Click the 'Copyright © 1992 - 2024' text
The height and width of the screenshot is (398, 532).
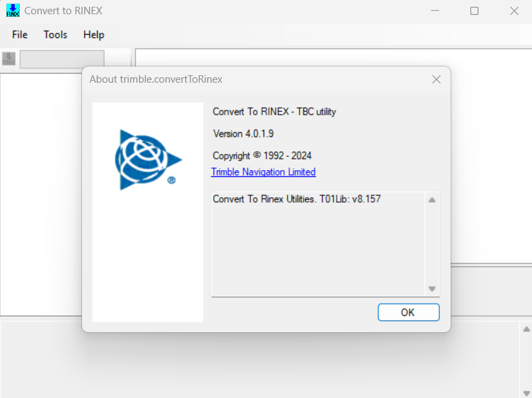coord(262,156)
